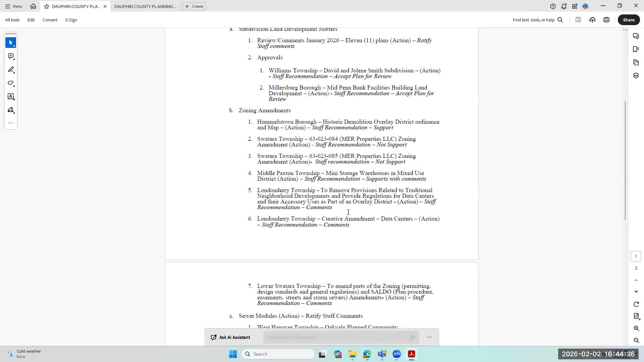Screen dimensions: 644x362
Task: Go to next page with down chevron
Action: [x=636, y=292]
